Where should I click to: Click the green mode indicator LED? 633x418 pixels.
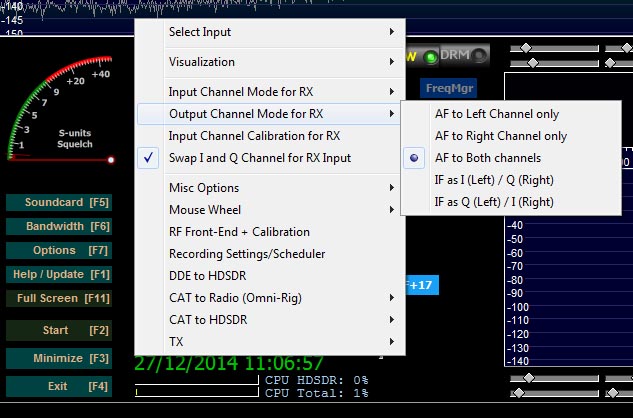click(x=431, y=57)
